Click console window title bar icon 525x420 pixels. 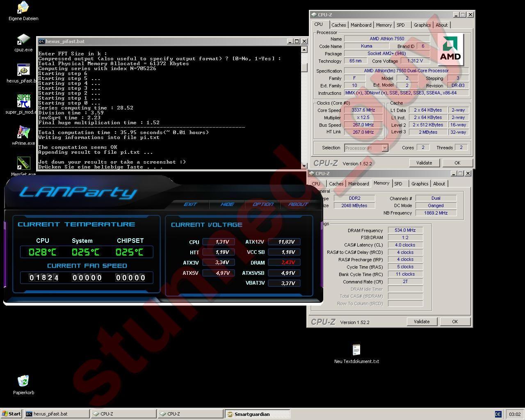click(x=41, y=41)
